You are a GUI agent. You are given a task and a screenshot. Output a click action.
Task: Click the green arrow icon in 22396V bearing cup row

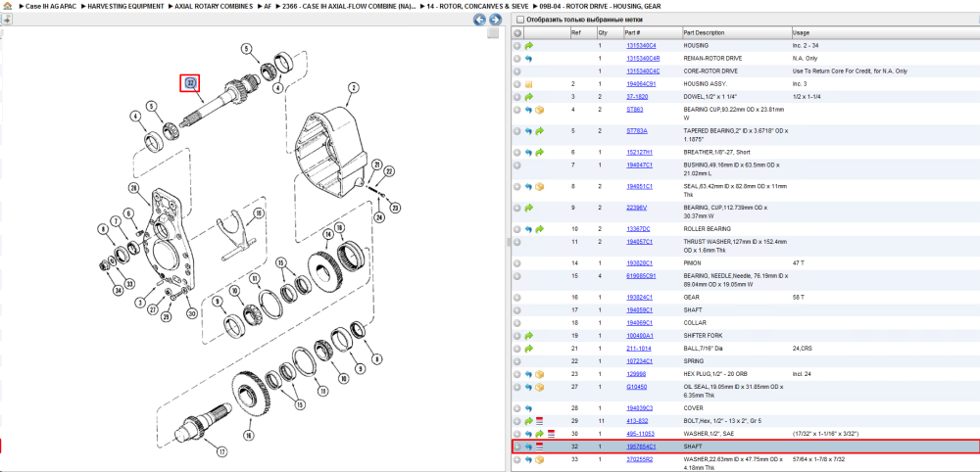pyautogui.click(x=529, y=208)
